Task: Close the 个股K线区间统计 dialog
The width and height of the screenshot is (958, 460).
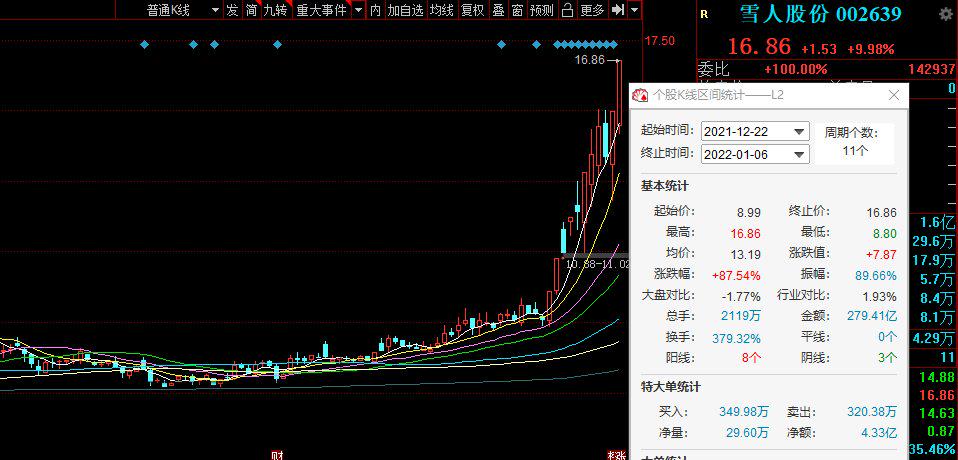Action: (894, 95)
